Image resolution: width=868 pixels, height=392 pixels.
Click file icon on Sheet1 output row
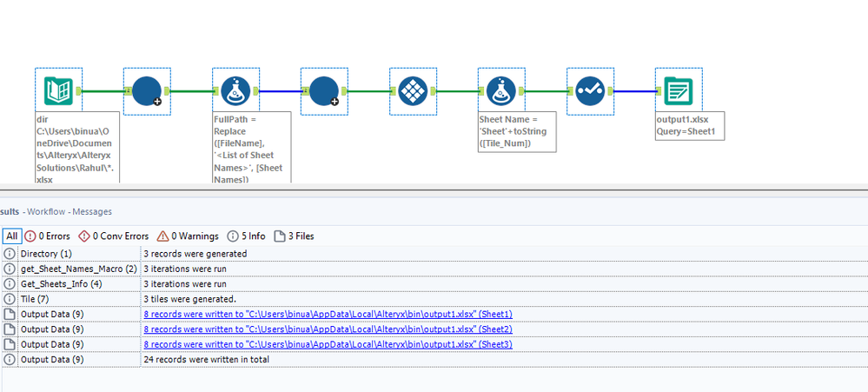point(10,314)
